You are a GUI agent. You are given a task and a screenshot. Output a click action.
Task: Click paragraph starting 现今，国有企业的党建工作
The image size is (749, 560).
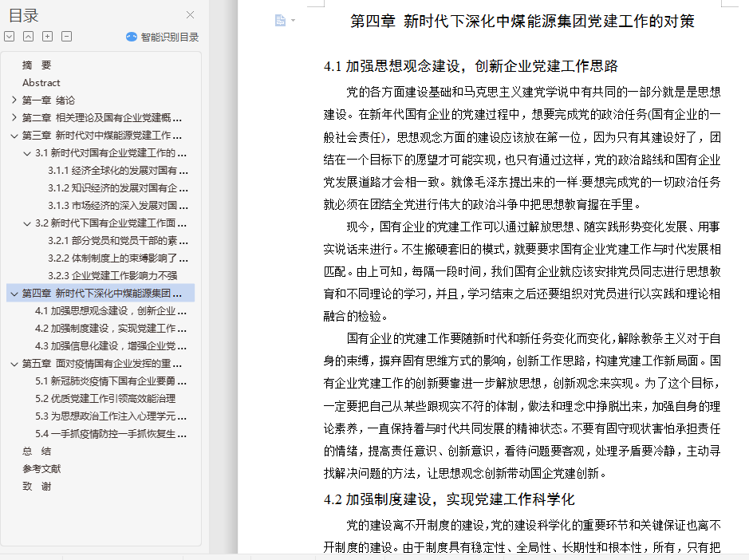pos(522,271)
